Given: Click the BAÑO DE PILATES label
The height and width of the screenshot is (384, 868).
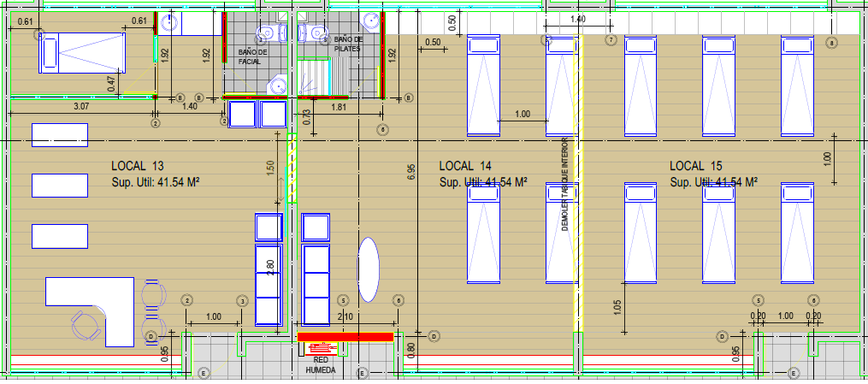Looking at the screenshot, I should pos(349,44).
